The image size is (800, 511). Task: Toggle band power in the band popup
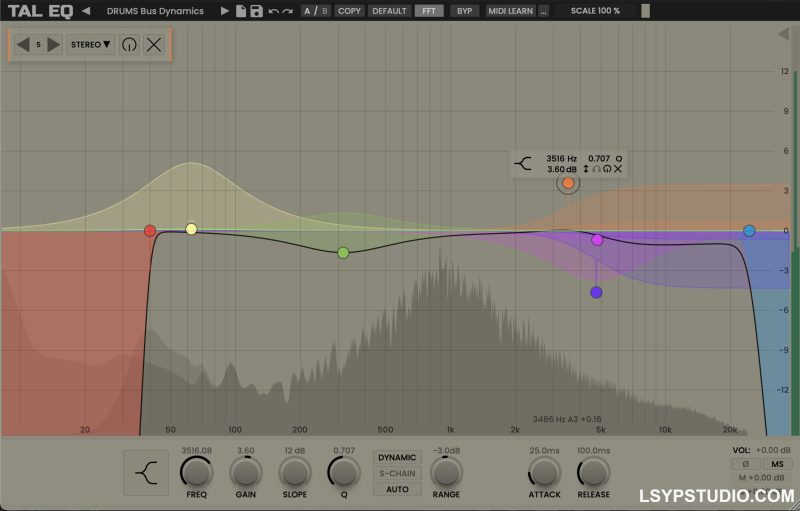pyautogui.click(x=607, y=169)
